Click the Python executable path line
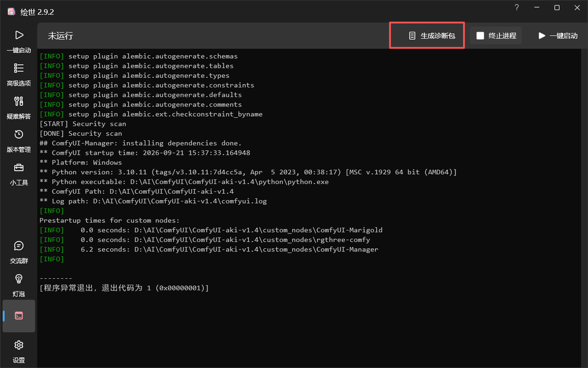 [184, 182]
